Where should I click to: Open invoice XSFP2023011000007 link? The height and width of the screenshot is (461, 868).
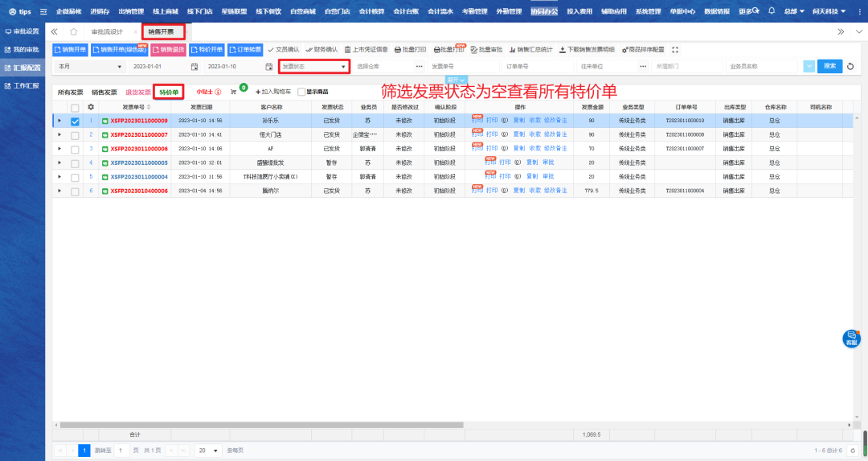tap(138, 135)
